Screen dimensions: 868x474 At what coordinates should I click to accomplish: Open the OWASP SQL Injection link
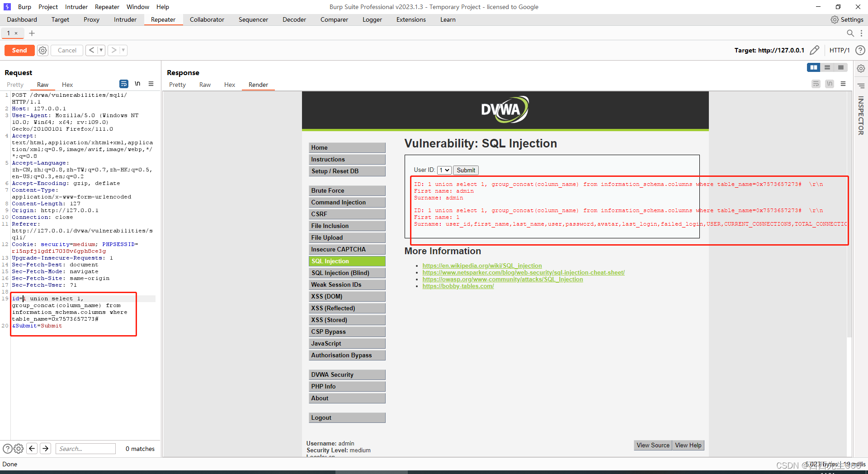tap(503, 279)
